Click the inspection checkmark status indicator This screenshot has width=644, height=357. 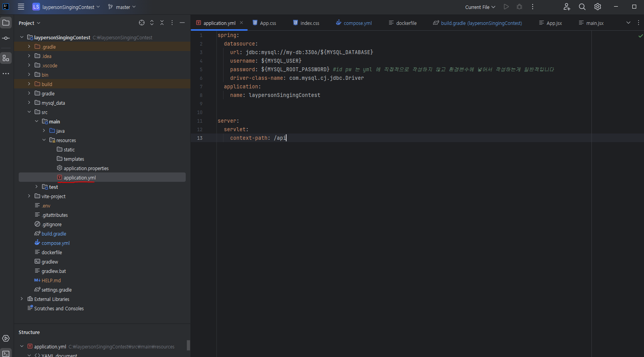tap(640, 36)
